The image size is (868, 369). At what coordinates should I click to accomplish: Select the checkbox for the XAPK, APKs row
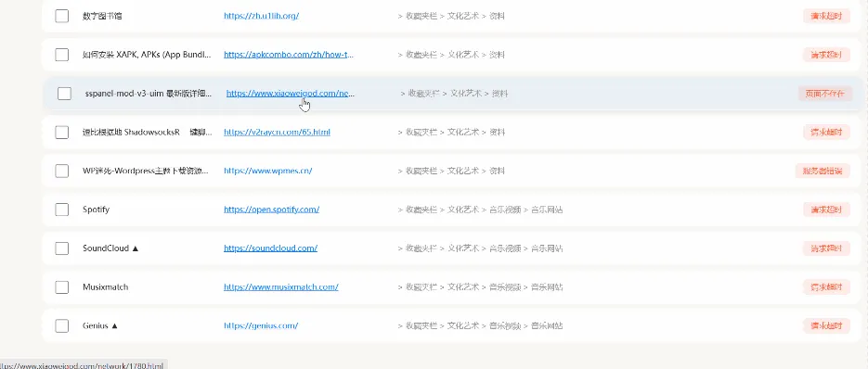(61, 55)
